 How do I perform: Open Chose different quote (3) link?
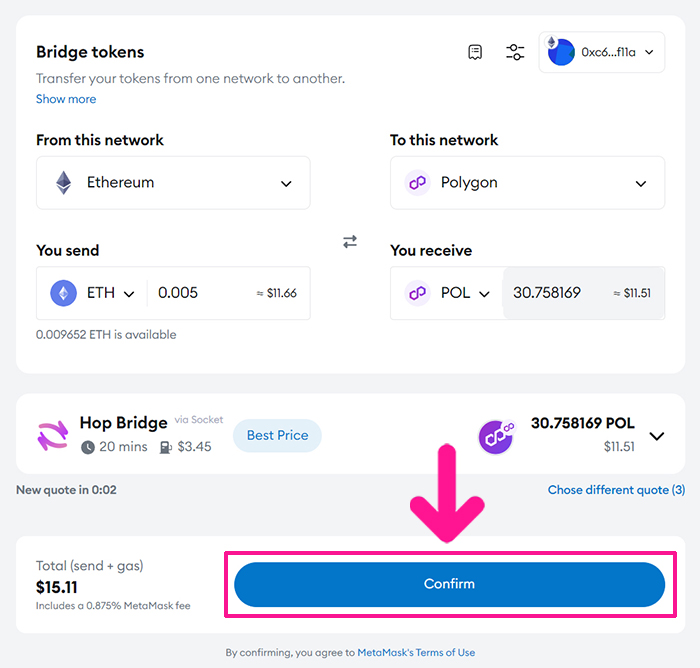[x=616, y=490]
